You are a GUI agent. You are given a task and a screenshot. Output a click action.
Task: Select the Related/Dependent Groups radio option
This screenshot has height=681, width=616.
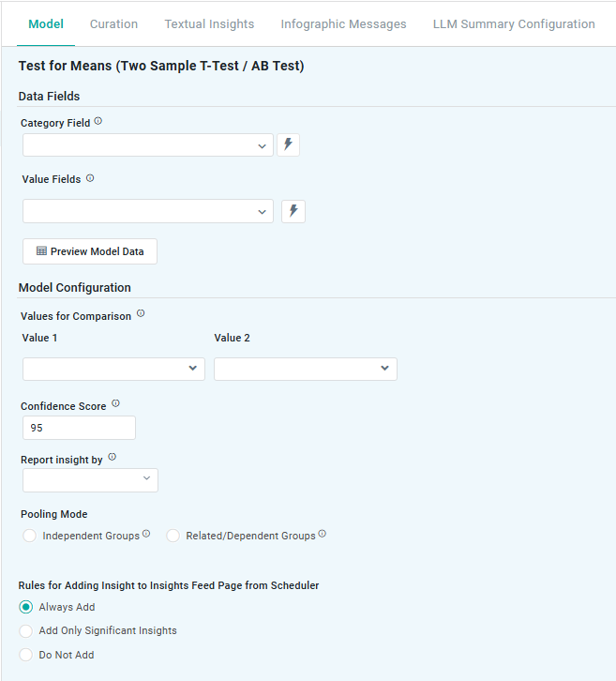click(173, 536)
